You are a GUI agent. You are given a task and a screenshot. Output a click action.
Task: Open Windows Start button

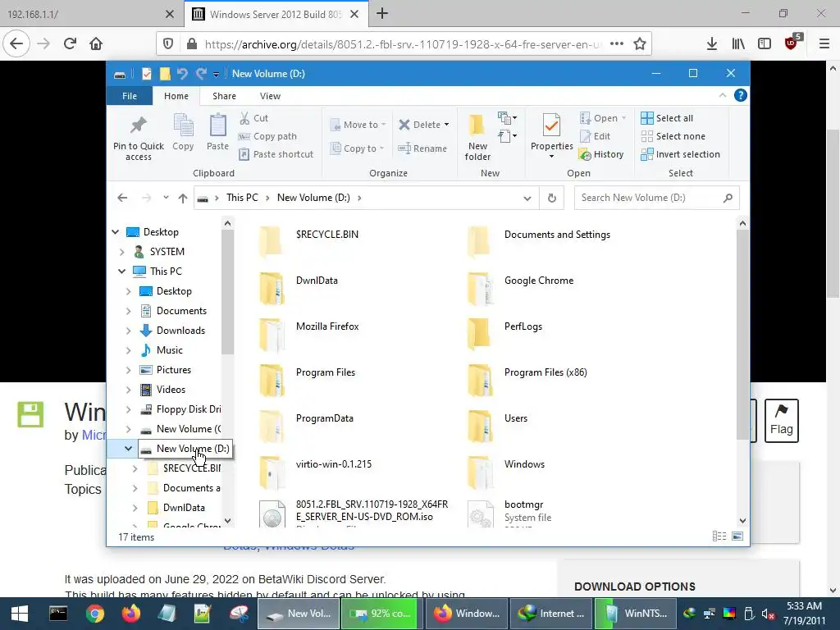pos(20,614)
